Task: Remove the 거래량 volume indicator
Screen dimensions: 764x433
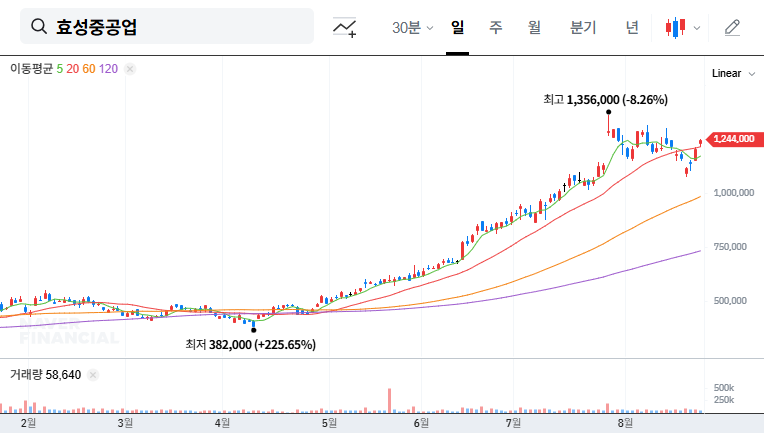Action: coord(93,375)
